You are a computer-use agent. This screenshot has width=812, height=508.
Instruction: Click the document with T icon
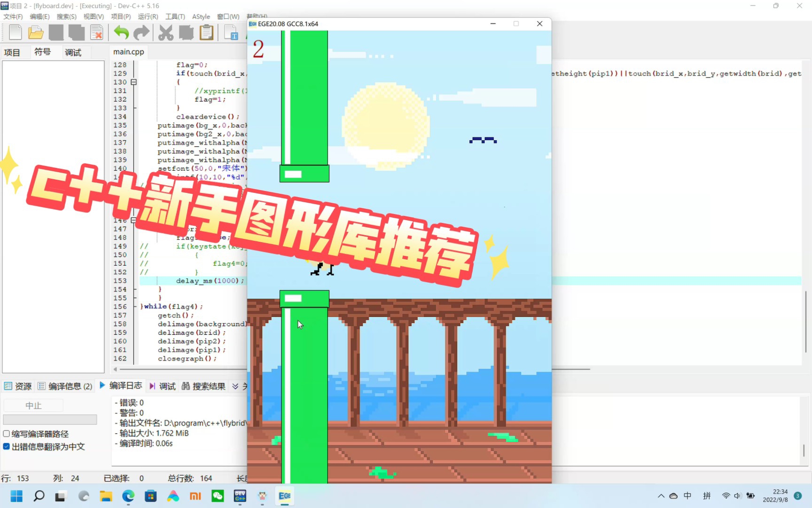(x=231, y=32)
